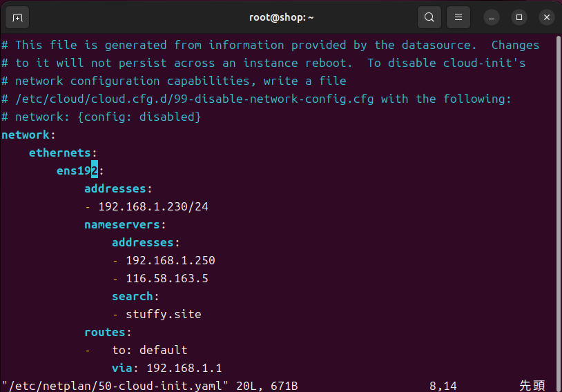Place cursor on ens192 interface name
Image resolution: width=562 pixels, height=392 pixels.
pos(77,170)
